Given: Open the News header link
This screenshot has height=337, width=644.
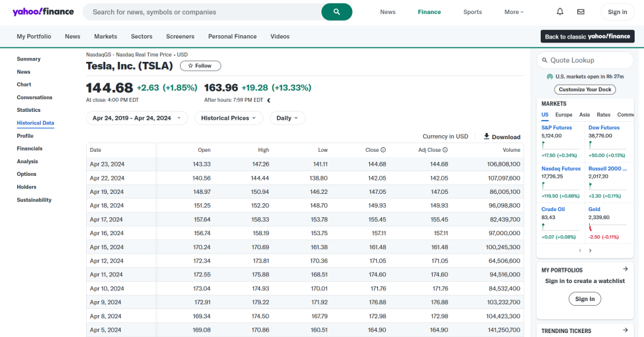Looking at the screenshot, I should point(388,12).
